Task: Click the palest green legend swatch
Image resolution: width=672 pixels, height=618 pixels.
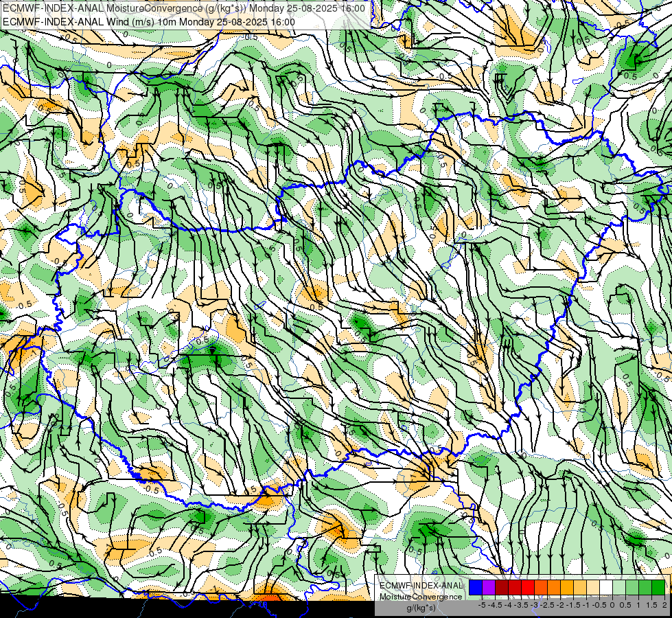Action: pyautogui.click(x=619, y=588)
